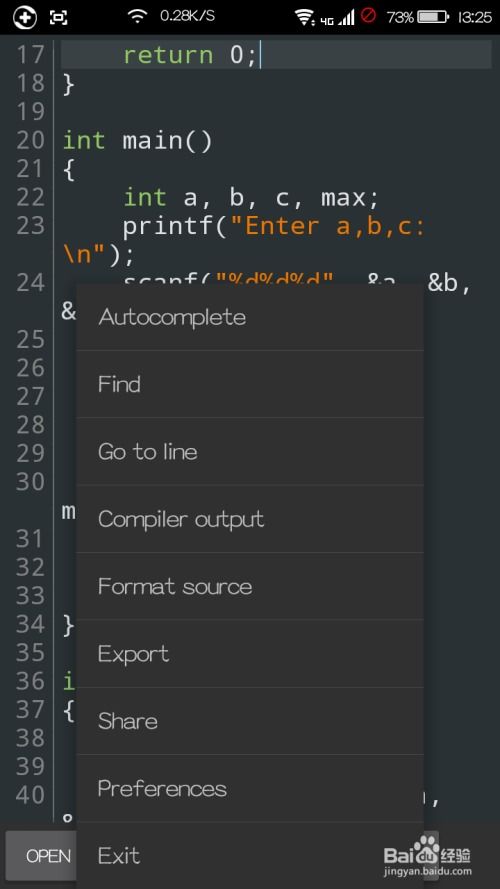
Task: Tap Share menu item
Action: pos(250,721)
